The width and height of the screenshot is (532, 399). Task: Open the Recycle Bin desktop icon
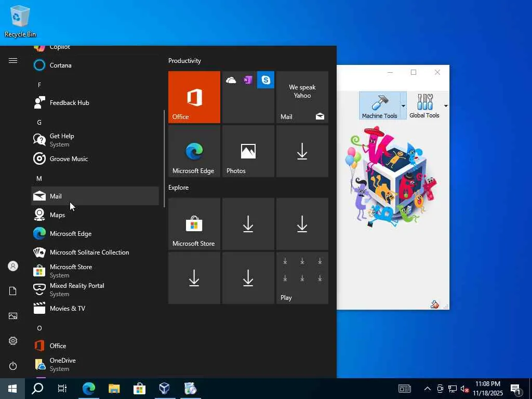[x=20, y=21]
